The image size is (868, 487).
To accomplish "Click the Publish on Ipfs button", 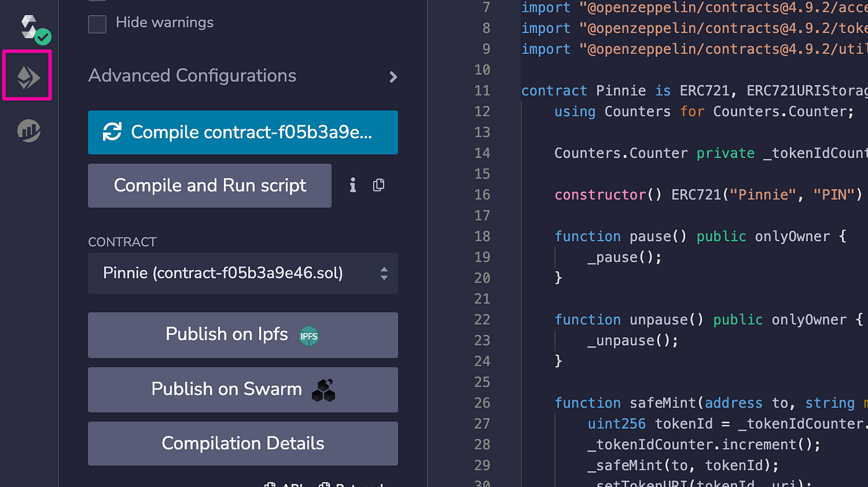I will pos(243,335).
